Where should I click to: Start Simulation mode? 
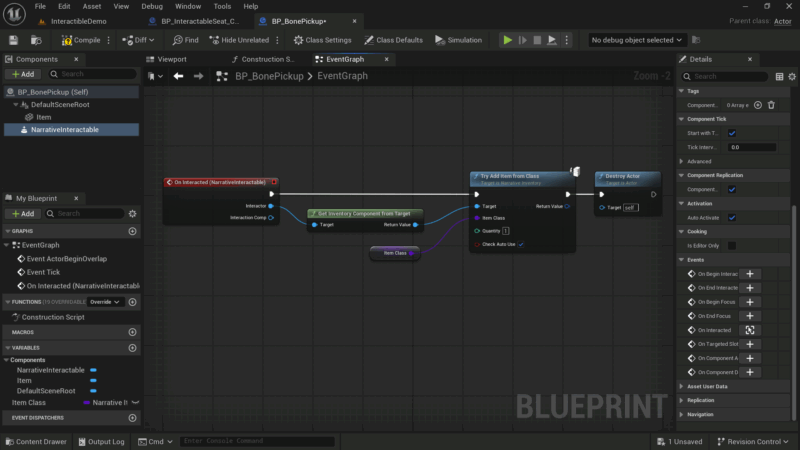click(458, 40)
